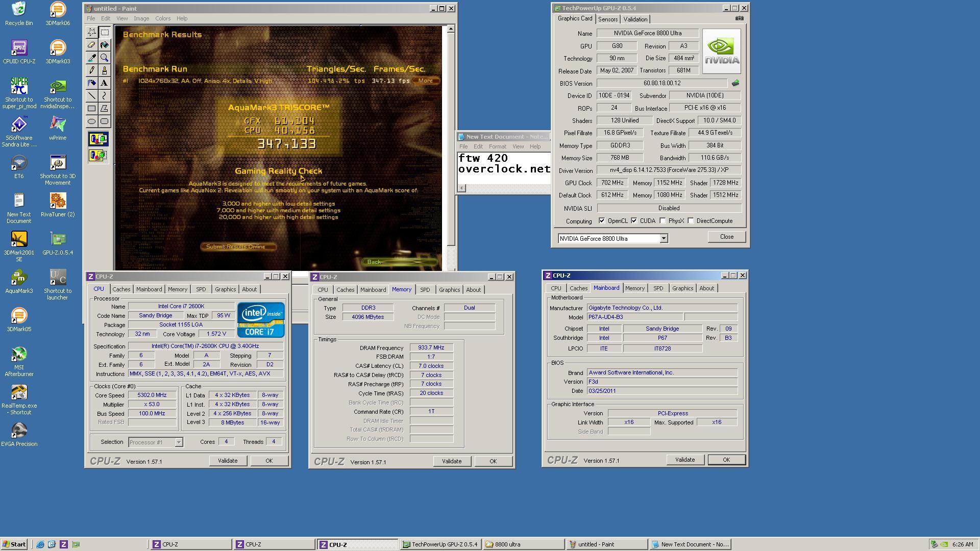
Task: Select the Magnifier tool in Paint
Action: coord(104,58)
